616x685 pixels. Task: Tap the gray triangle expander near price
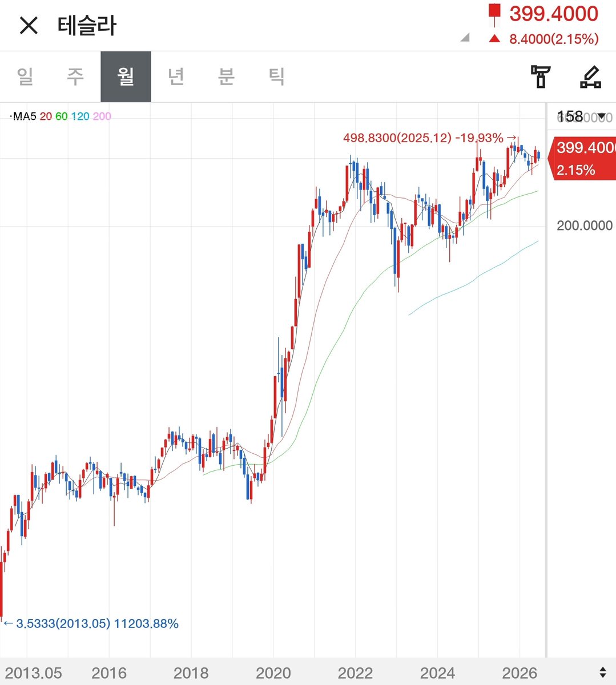tap(465, 38)
